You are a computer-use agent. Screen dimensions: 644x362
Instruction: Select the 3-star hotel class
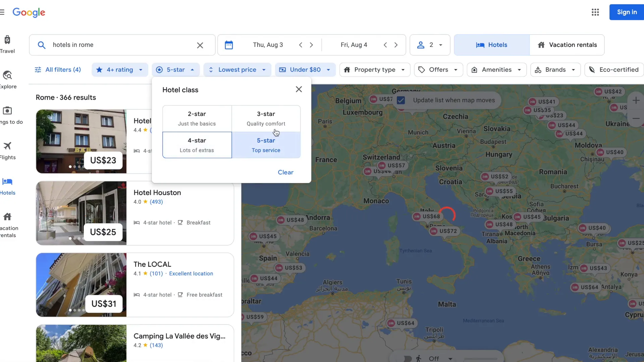pos(266,118)
